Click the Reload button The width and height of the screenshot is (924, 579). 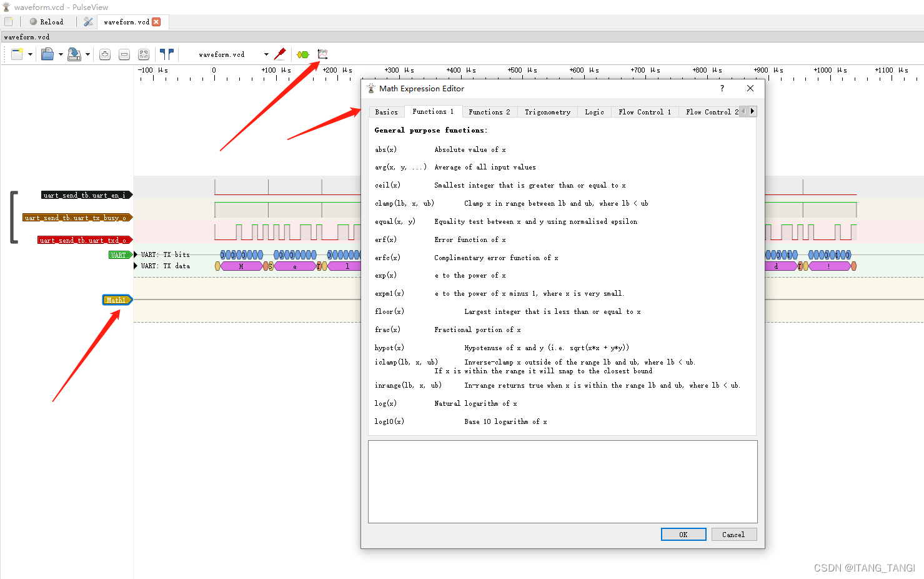(x=47, y=21)
